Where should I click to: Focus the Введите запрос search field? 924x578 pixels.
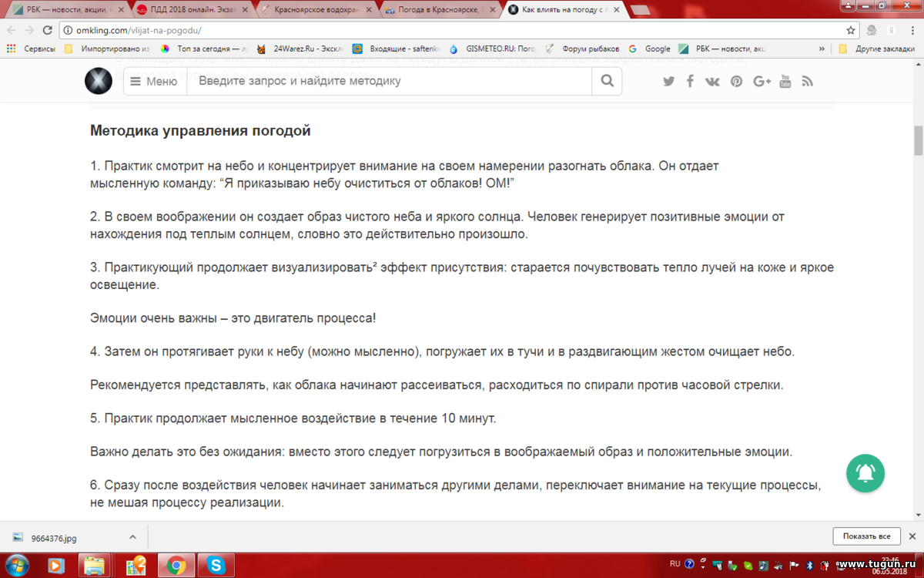pyautogui.click(x=389, y=81)
